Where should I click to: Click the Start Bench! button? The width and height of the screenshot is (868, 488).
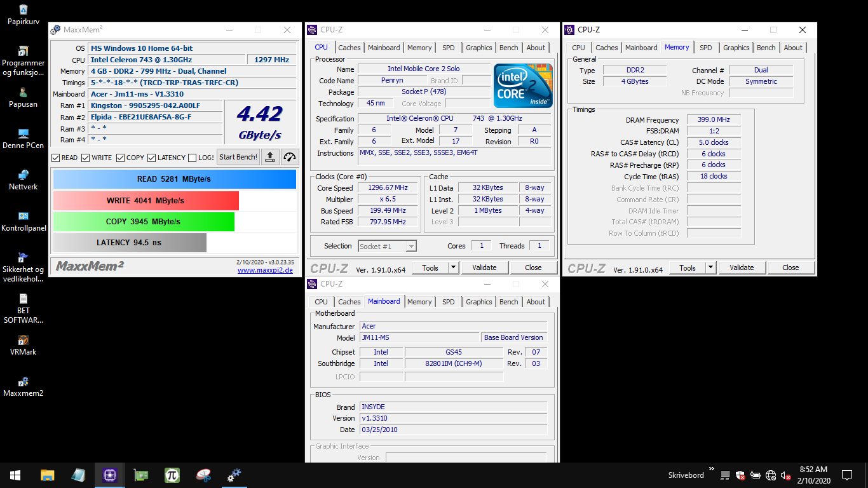pos(238,157)
